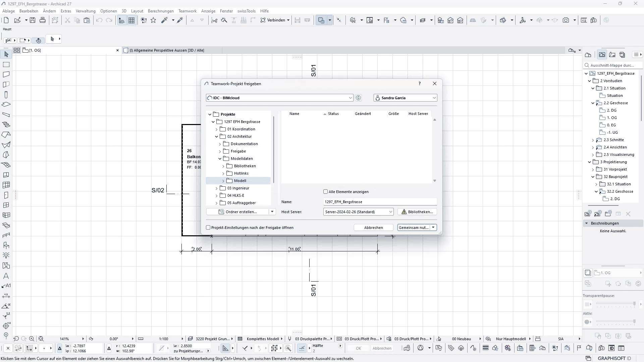Check 'Alle Elemente anzeigen' checkbox
The height and width of the screenshot is (362, 644).
click(x=325, y=192)
